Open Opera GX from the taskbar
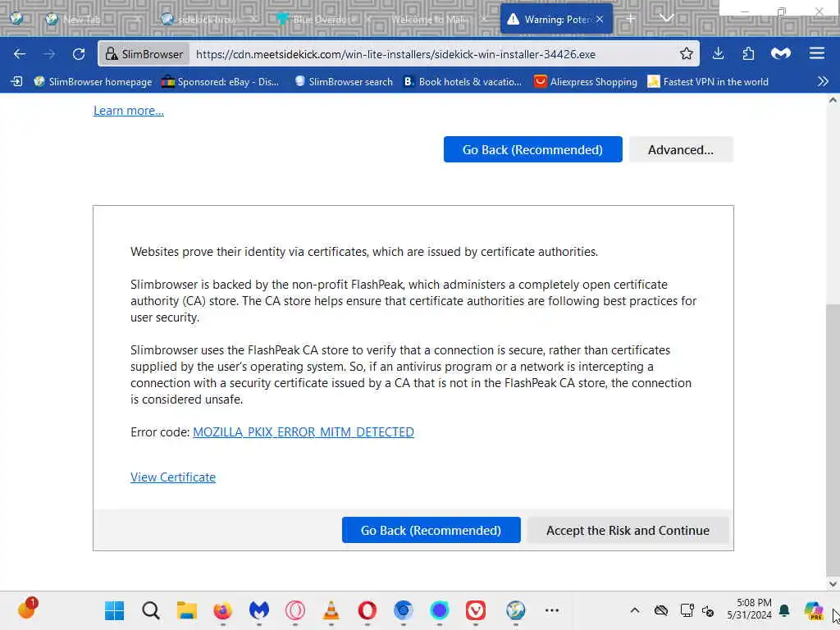840x630 pixels. [x=295, y=610]
